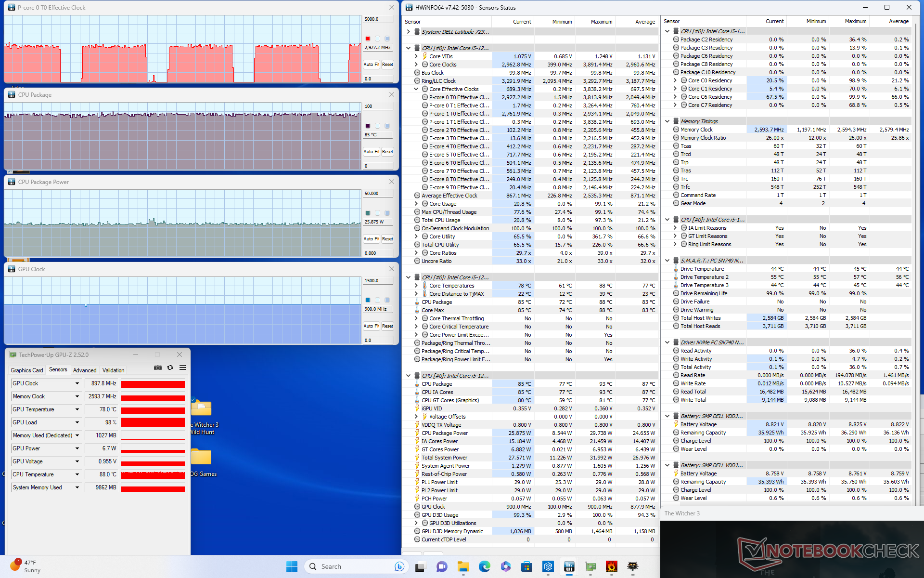Image resolution: width=924 pixels, height=578 pixels.
Task: Switch to the Graphics Card tab
Action: pos(27,370)
